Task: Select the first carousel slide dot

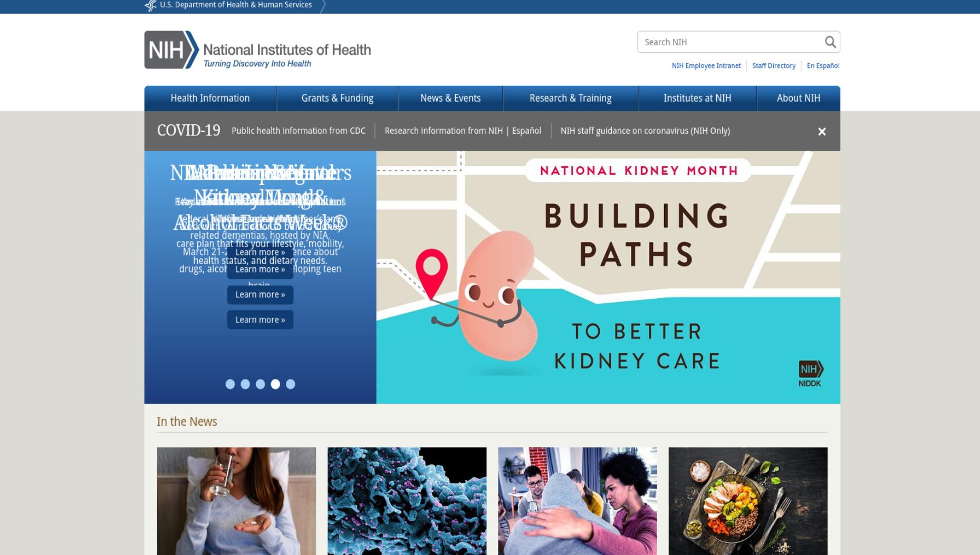Action: point(230,384)
